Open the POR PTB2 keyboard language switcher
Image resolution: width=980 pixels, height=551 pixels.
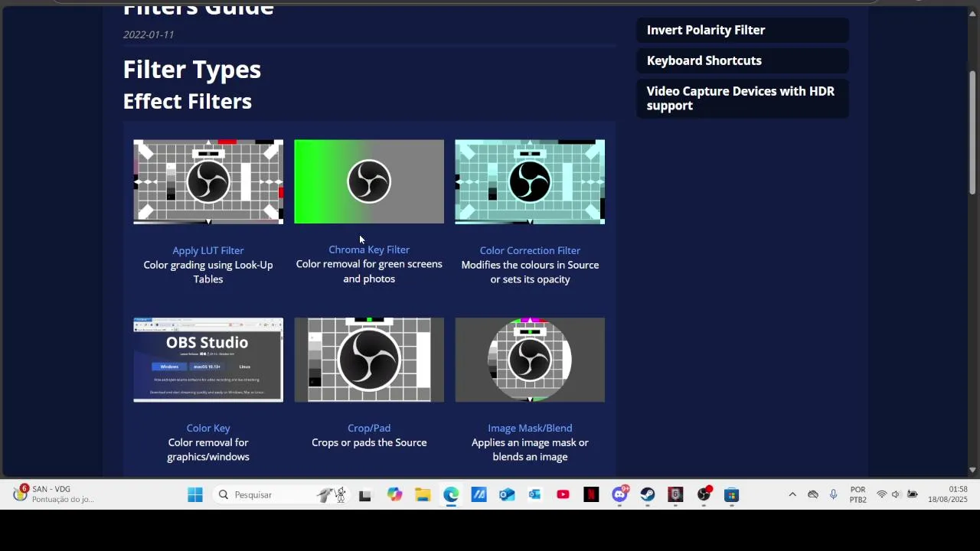click(x=857, y=495)
